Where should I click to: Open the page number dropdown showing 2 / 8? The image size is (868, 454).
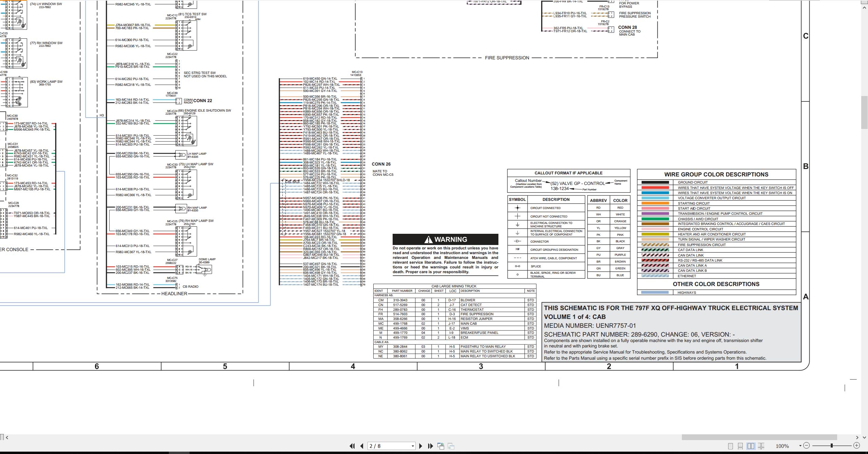pyautogui.click(x=413, y=446)
